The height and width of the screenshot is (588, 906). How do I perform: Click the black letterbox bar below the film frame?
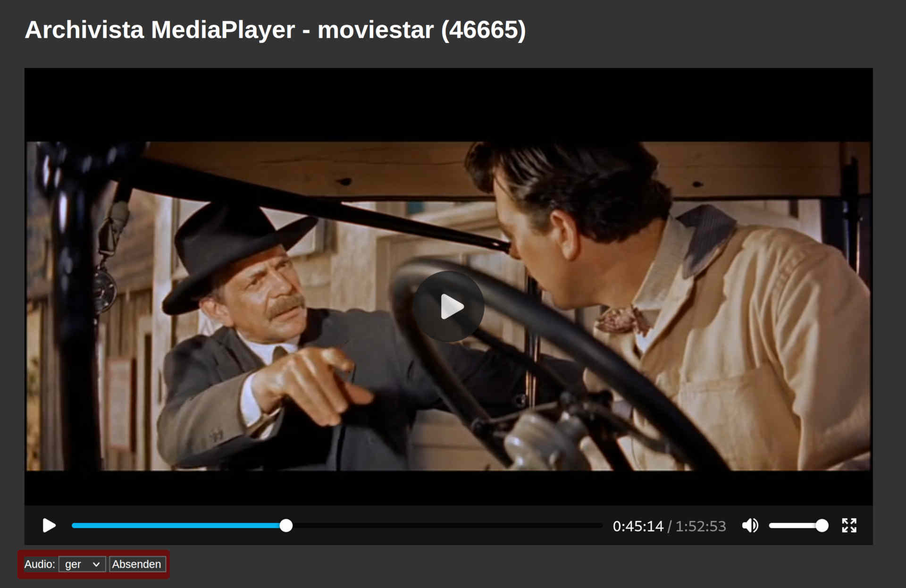coord(448,488)
